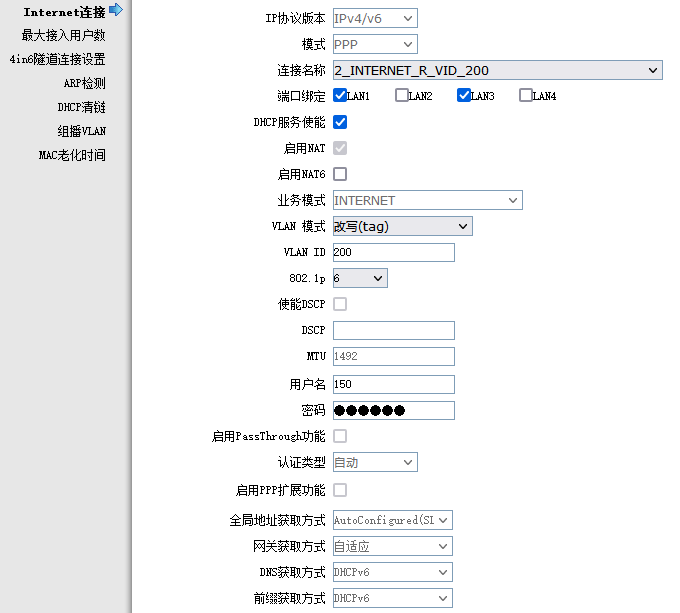The height and width of the screenshot is (613, 680).
Task: Open the 802.1p priority dropdown
Action: click(x=360, y=279)
